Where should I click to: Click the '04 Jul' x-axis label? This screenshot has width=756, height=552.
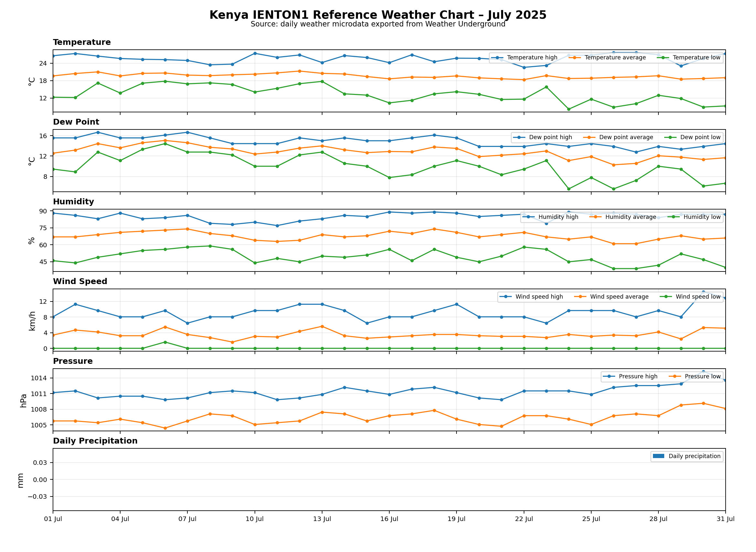(x=120, y=519)
